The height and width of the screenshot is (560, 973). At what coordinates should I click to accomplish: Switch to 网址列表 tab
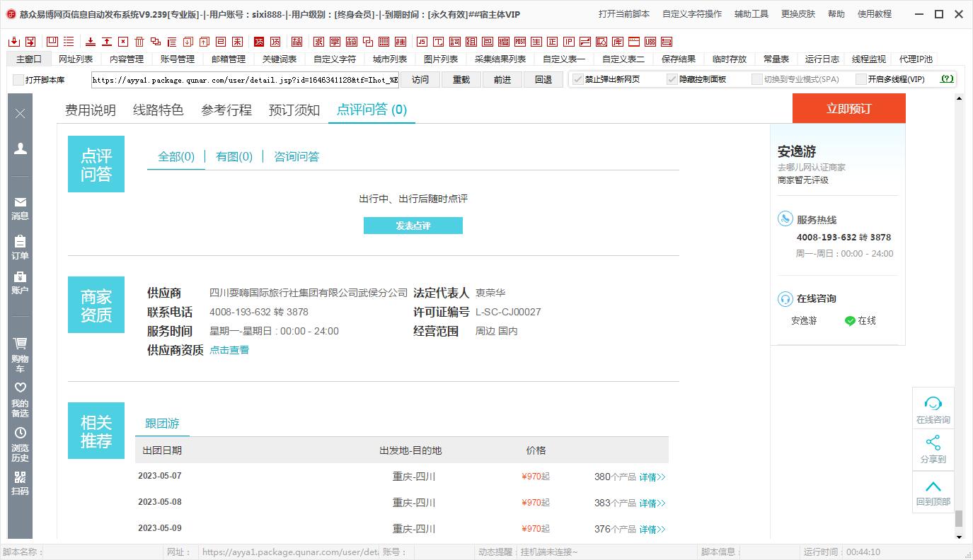point(76,59)
